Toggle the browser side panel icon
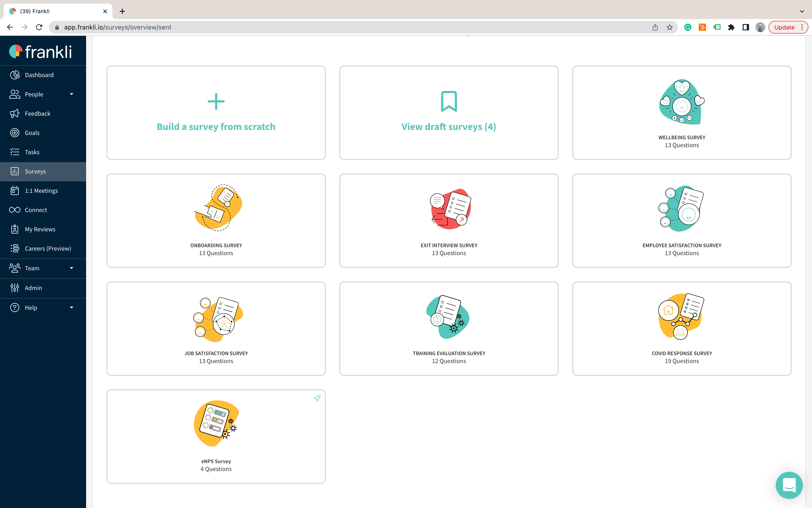The width and height of the screenshot is (812, 508). pos(746,27)
